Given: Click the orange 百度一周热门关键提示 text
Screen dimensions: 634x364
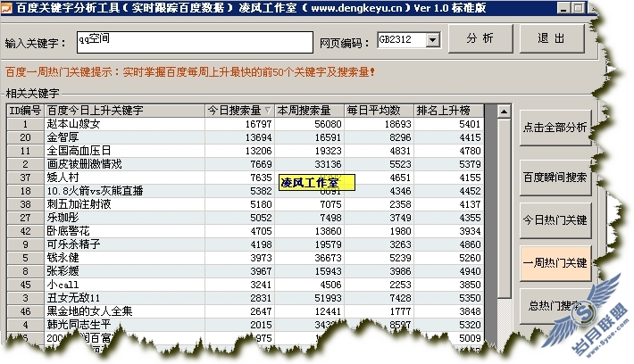Looking at the screenshot, I should 190,72.
